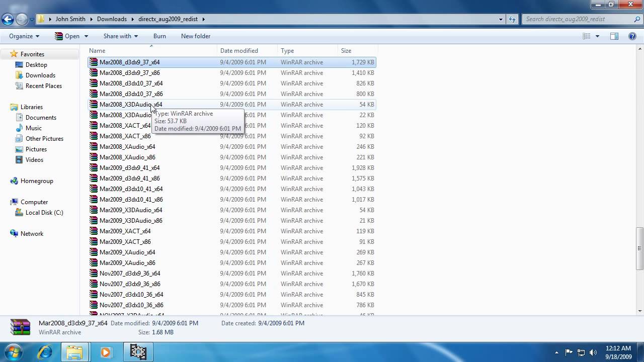Open Local Disk (C:) in navigation pane
The image size is (644, 362).
(x=44, y=213)
